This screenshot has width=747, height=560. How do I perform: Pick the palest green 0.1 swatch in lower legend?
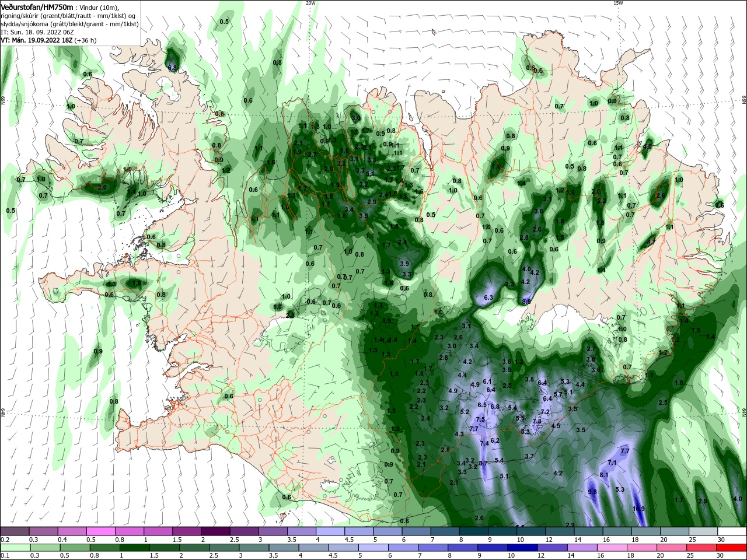[15, 548]
